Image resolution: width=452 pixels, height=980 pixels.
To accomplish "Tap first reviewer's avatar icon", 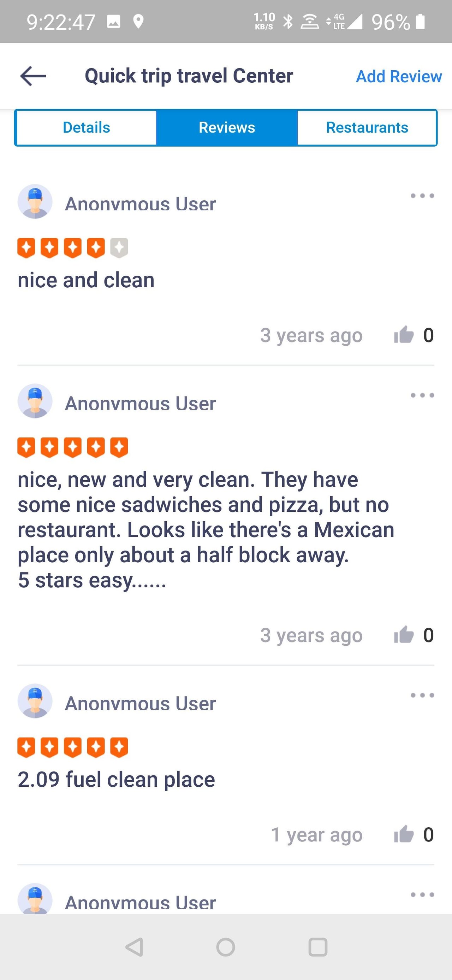I will (x=35, y=202).
